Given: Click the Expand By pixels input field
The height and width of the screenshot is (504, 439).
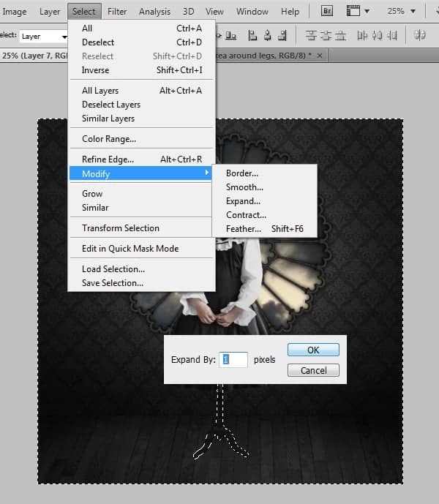Looking at the screenshot, I should click(x=234, y=359).
